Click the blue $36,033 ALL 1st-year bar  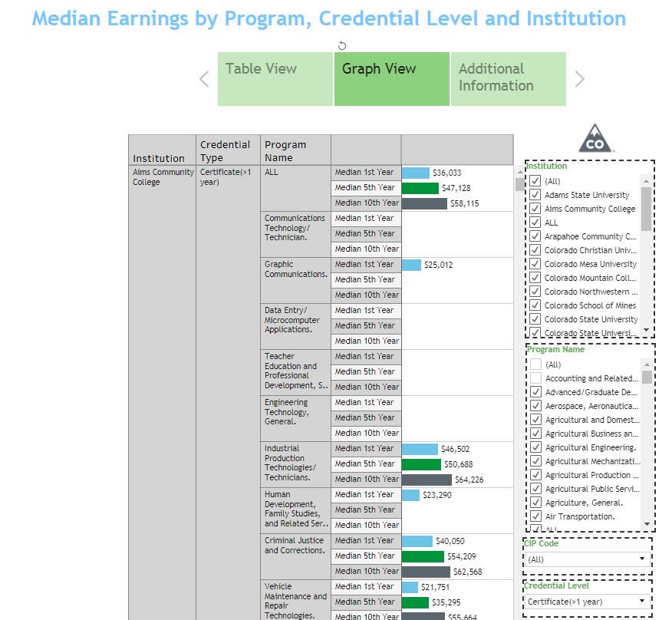pyautogui.click(x=416, y=173)
